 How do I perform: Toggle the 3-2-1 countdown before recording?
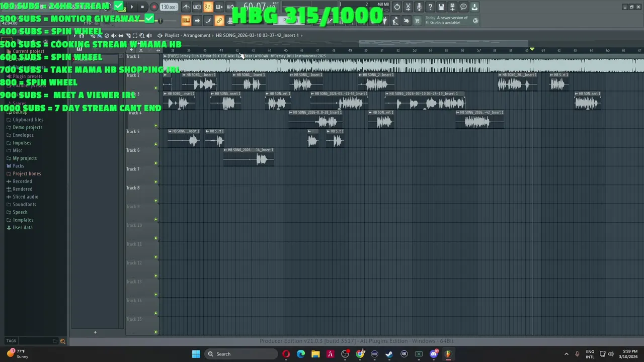click(x=208, y=7)
